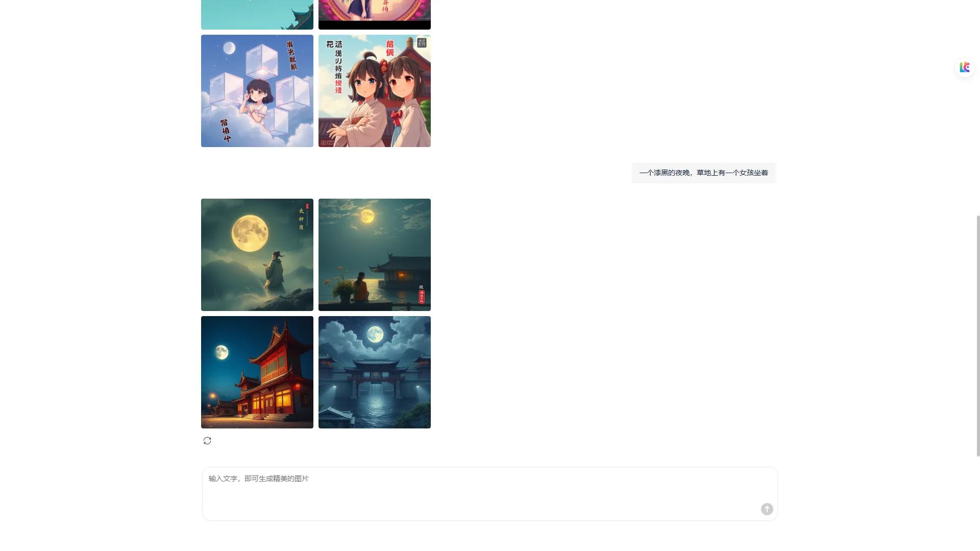Click the regenerate refresh icon below images
Screen dimensions: 980x551
pyautogui.click(x=207, y=441)
